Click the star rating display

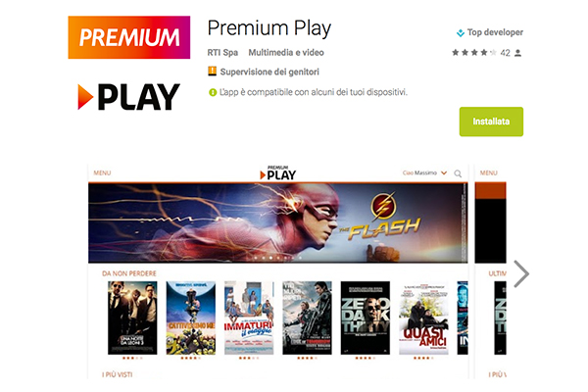[474, 53]
